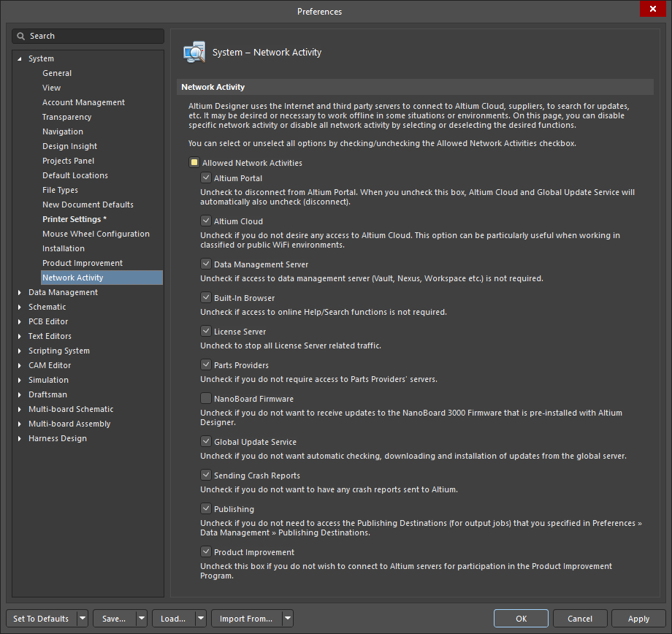672x634 pixels.
Task: Uncheck the Publishing checkbox
Action: pos(206,508)
